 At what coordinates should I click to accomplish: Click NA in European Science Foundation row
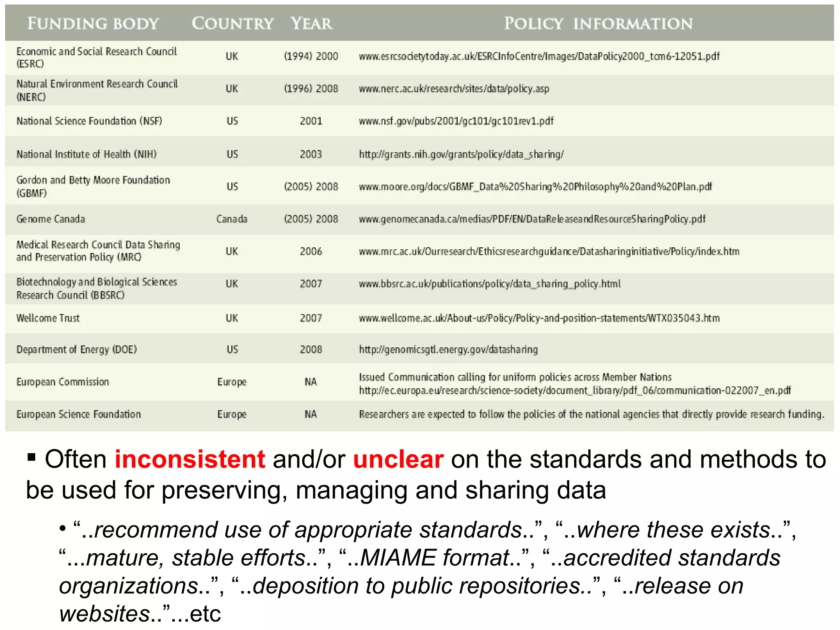click(311, 414)
